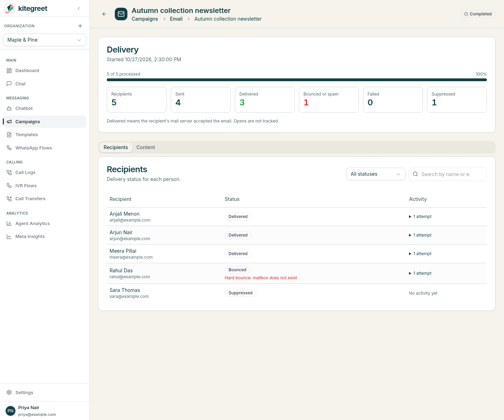Expand Arjun Nair's 1 attempt activity
Screen dimensions: 504x420
[x=420, y=235]
